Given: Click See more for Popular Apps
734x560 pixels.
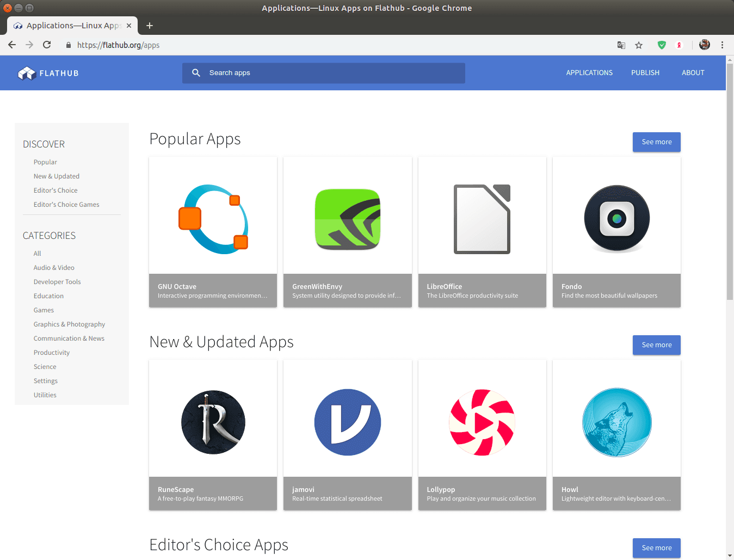Looking at the screenshot, I should tap(657, 142).
